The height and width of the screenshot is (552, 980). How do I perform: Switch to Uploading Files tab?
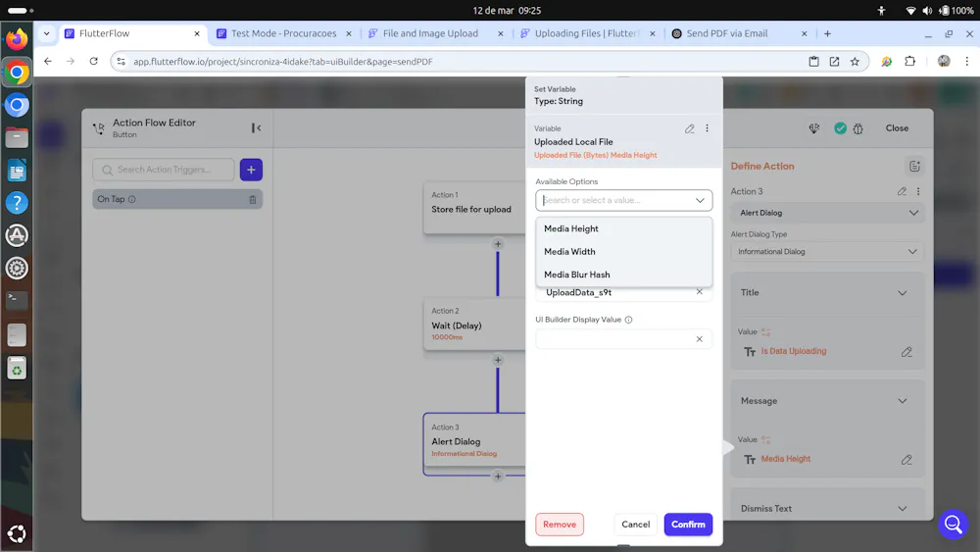pos(586,33)
